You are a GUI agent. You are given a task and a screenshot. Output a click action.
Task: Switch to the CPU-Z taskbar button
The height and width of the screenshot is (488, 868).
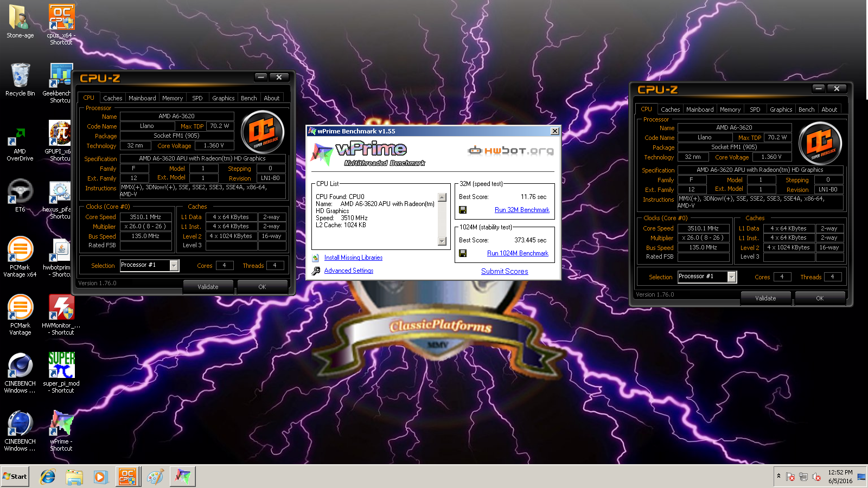point(127,477)
